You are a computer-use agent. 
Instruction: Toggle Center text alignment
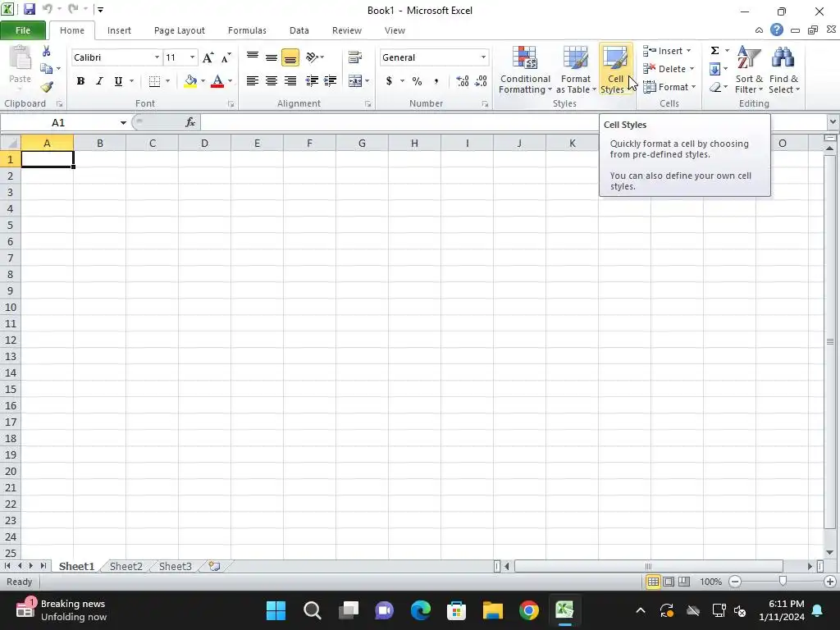[271, 81]
